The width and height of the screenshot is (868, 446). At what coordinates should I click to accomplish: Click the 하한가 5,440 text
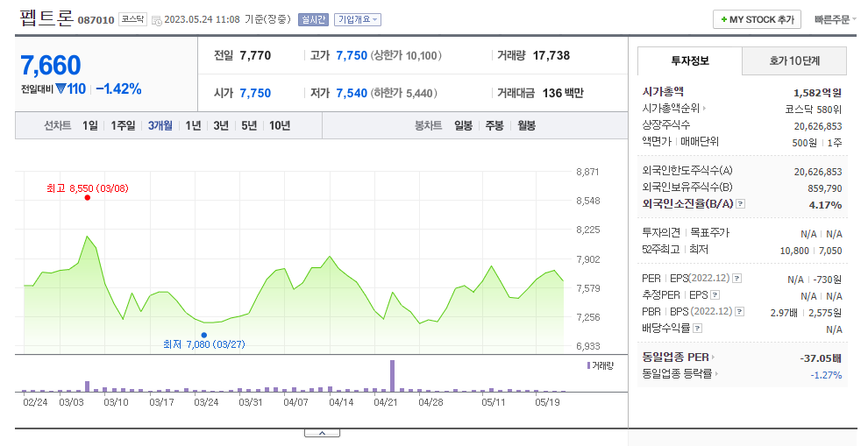click(404, 93)
